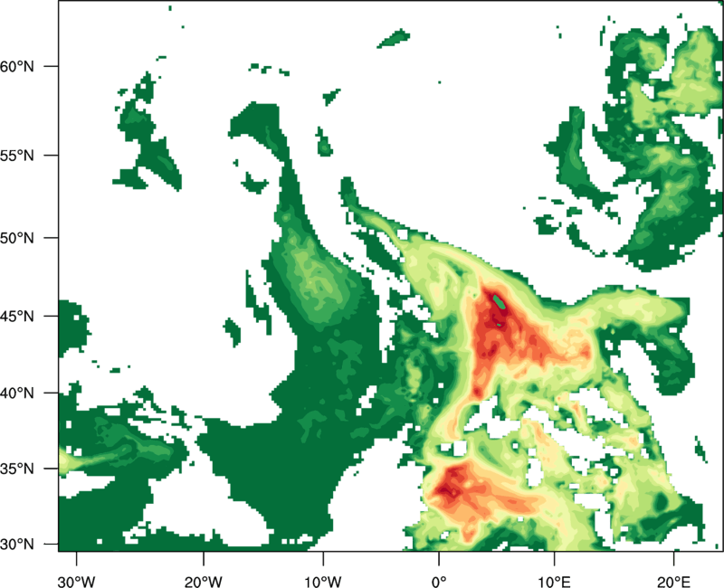This screenshot has width=724, height=588.
Task: Click the 10°W longitude label
Action: [x=323, y=582]
